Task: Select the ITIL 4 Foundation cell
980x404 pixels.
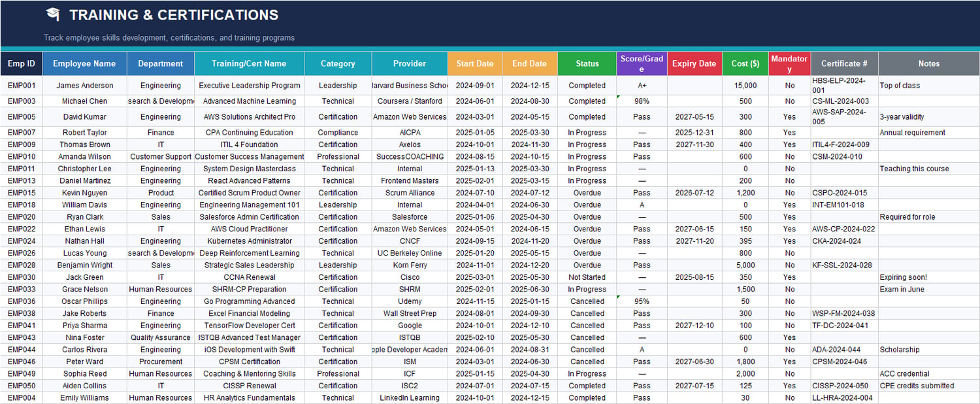Action: click(x=249, y=144)
